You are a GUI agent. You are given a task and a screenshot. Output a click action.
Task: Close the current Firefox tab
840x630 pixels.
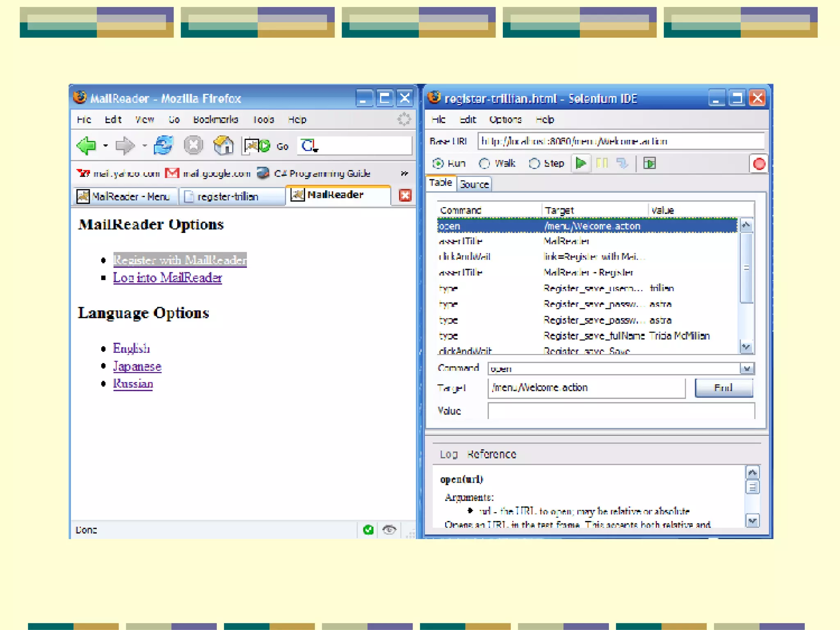(x=405, y=196)
